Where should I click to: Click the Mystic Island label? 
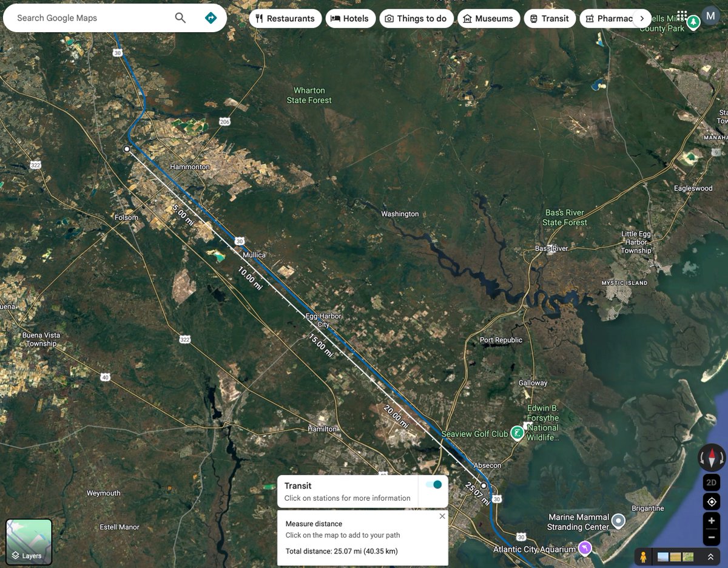pyautogui.click(x=624, y=283)
